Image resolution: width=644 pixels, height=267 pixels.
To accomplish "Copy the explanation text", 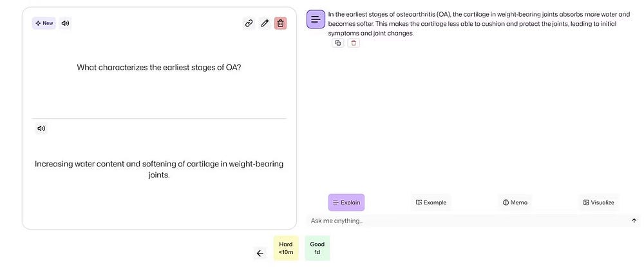I will pyautogui.click(x=338, y=43).
